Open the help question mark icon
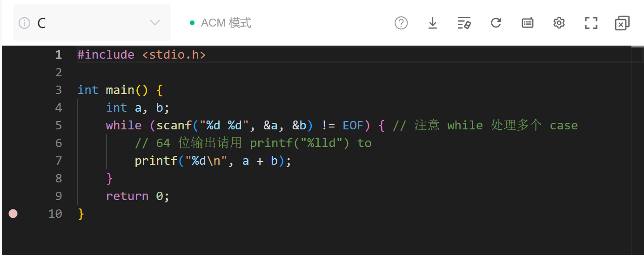Image resolution: width=644 pixels, height=255 pixels. coord(401,23)
